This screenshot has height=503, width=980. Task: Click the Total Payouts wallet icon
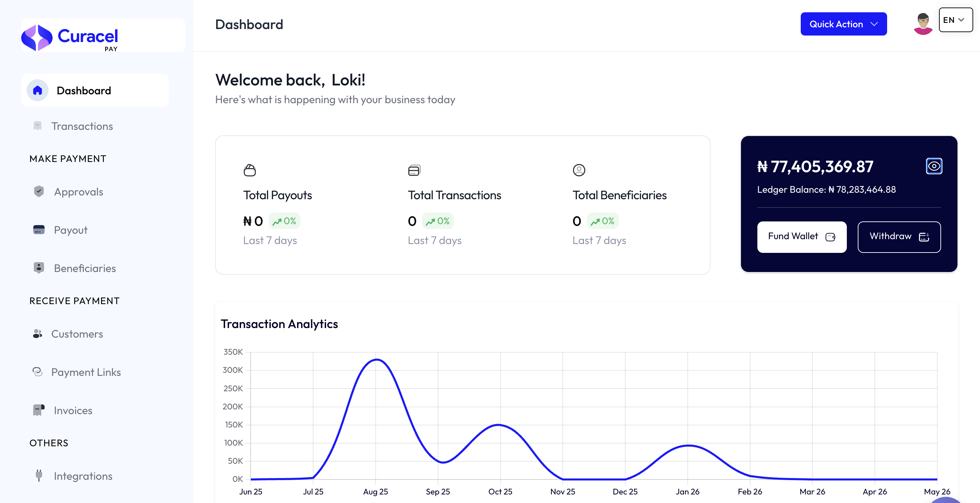coord(250,170)
